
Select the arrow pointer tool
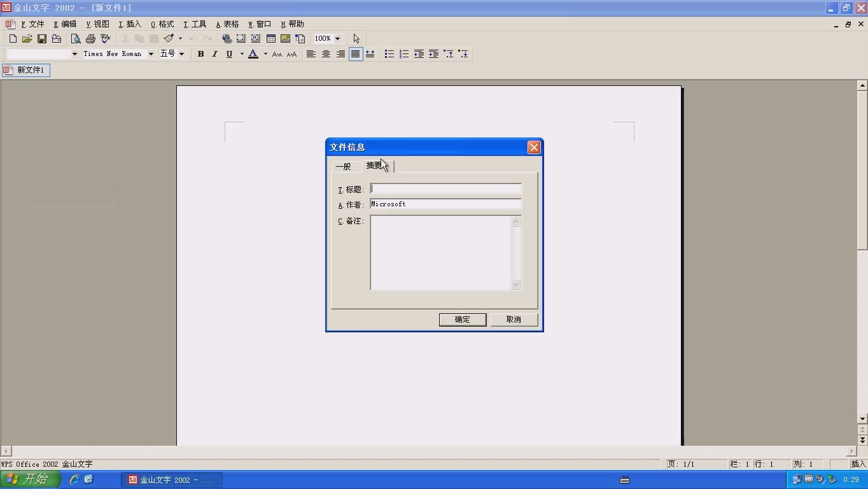click(356, 39)
